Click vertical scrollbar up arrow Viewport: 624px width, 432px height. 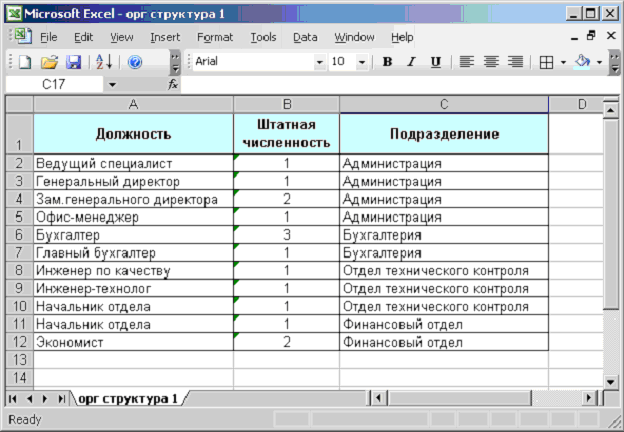tap(611, 109)
